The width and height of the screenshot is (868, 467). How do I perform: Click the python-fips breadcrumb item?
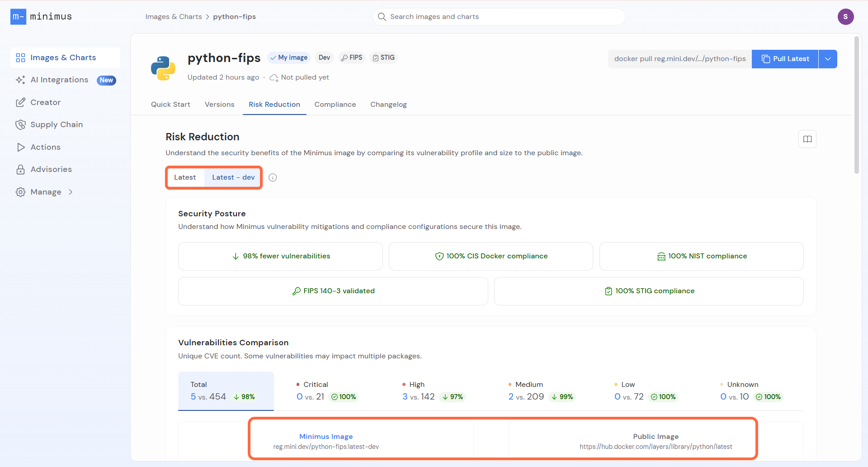pos(234,17)
